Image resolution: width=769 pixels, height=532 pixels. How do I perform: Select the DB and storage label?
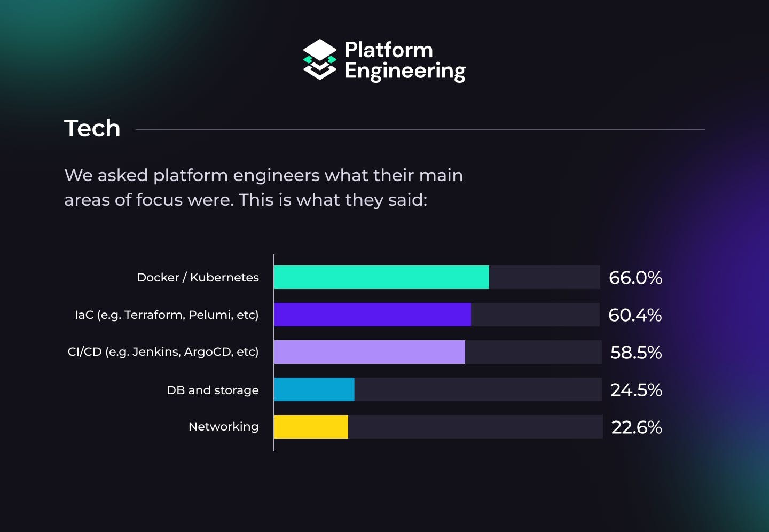click(213, 390)
